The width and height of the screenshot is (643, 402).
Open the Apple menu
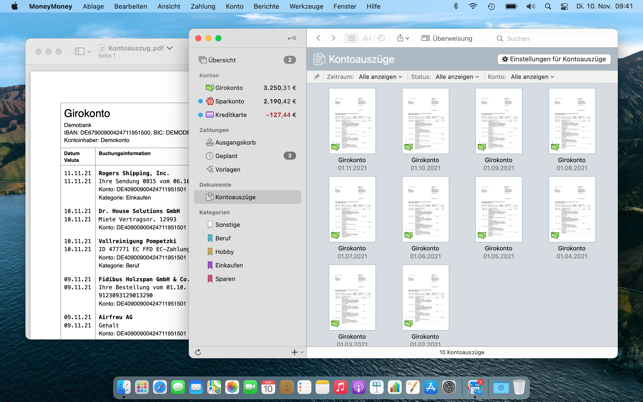[14, 6]
